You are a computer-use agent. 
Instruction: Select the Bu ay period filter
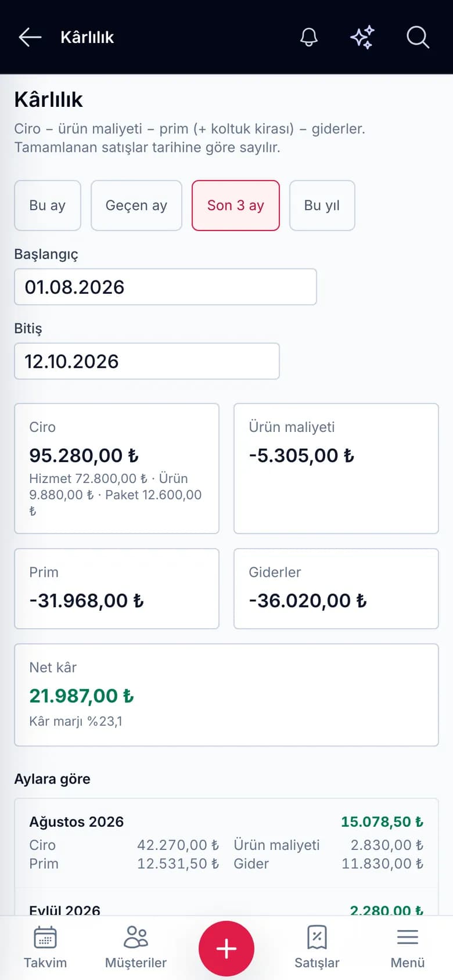48,206
